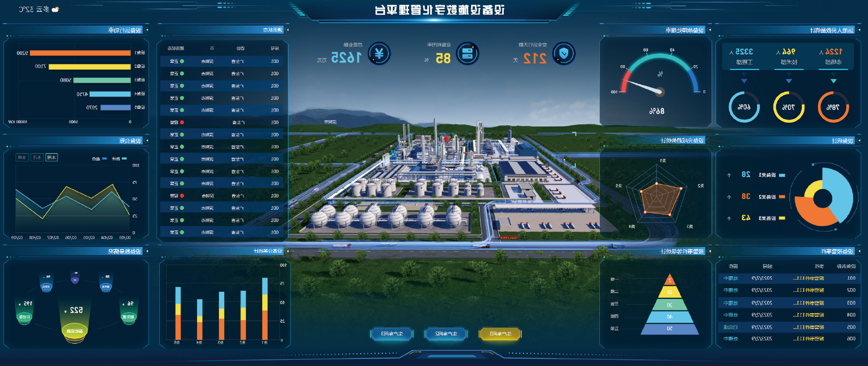This screenshot has width=868, height=366.
Task: Switch to the 生产车间1 tab
Action: click(500, 334)
